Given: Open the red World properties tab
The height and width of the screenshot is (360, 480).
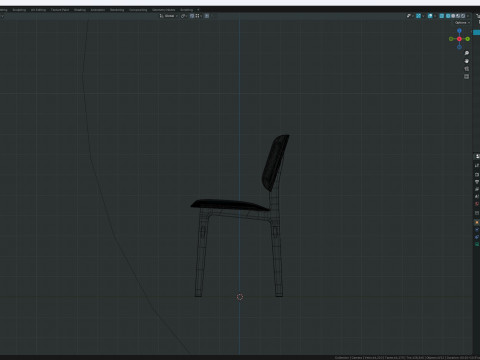Looking at the screenshot, I should point(477,204).
